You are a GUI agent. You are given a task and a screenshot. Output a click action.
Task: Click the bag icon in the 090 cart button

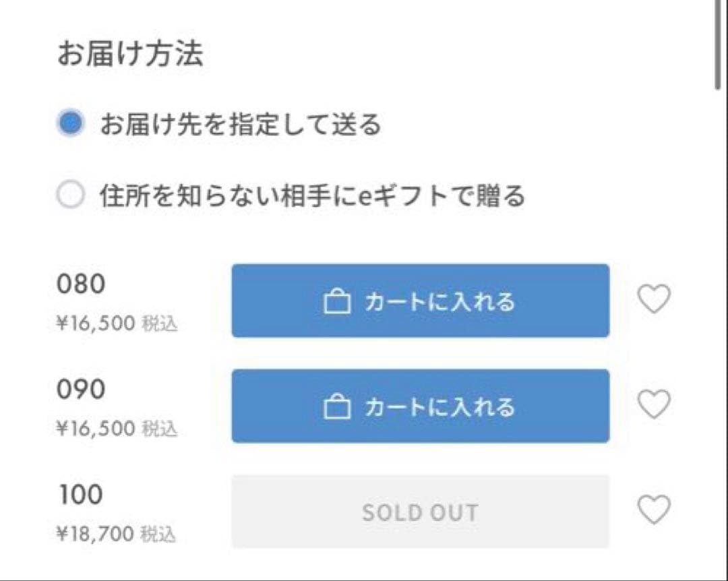(337, 407)
